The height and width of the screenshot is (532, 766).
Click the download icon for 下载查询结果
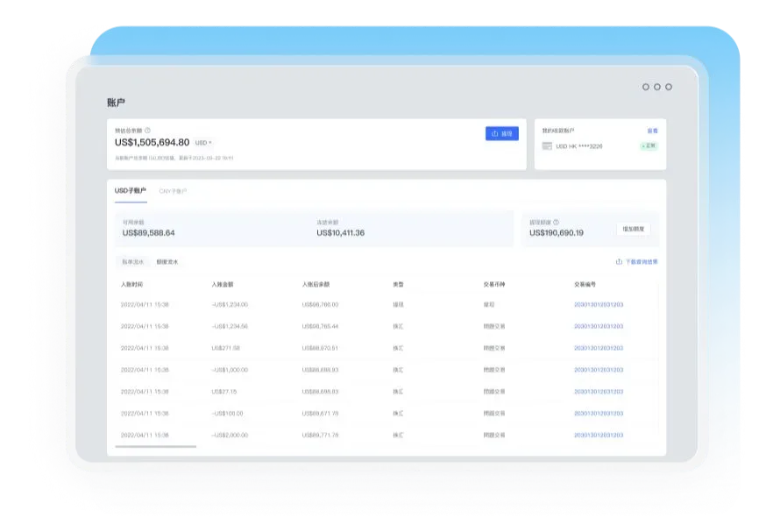click(620, 261)
